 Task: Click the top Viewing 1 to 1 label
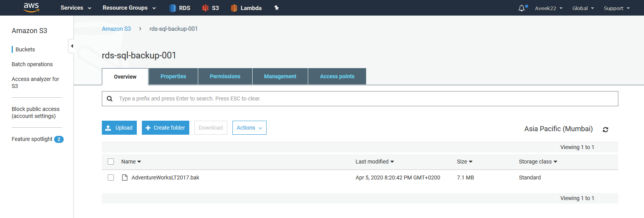coord(577,147)
